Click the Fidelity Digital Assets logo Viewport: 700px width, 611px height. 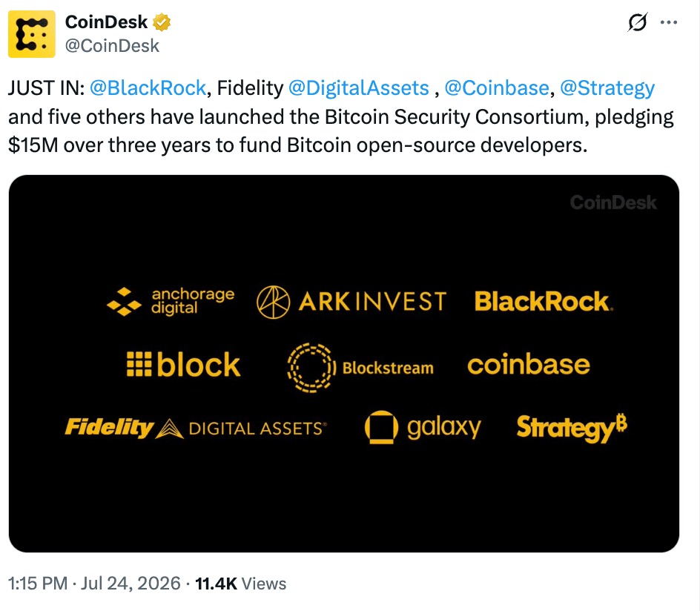[196, 428]
